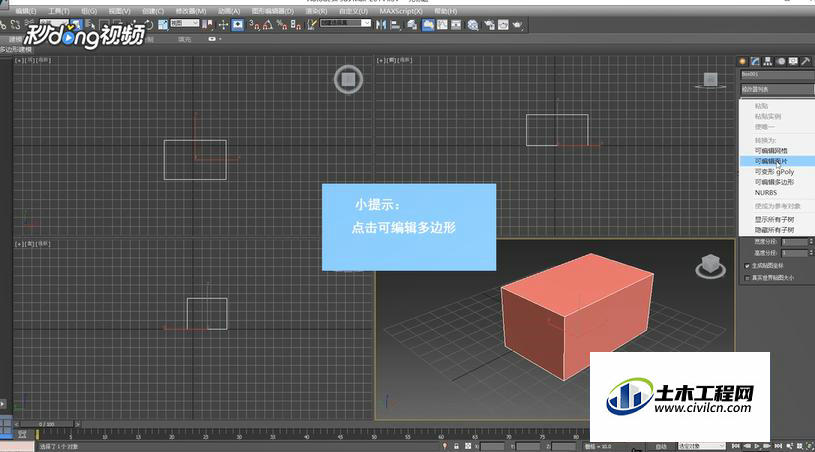815x452 pixels.
Task: Switch to Create command panel tab
Action: point(743,61)
